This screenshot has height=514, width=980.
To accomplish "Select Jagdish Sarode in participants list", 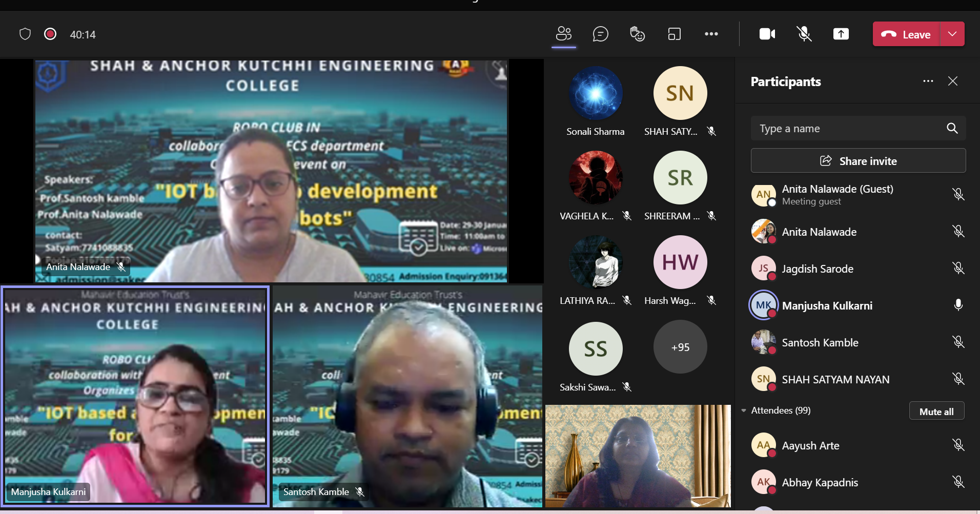I will click(817, 269).
